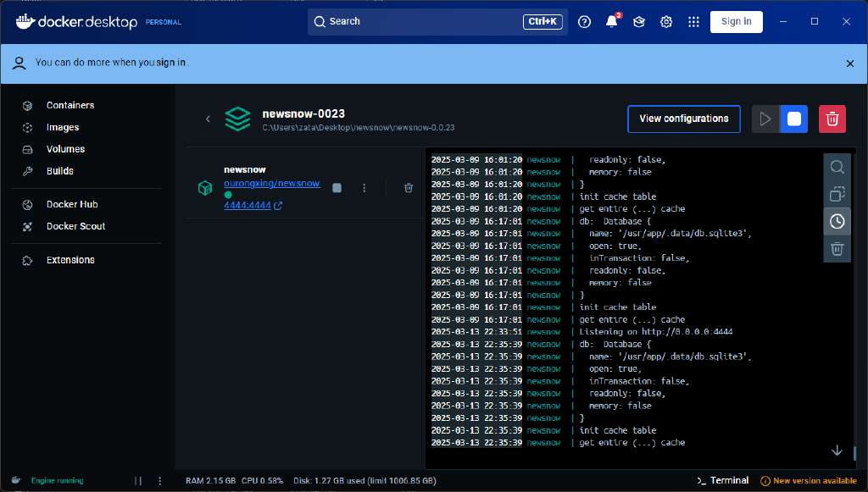This screenshot has height=492, width=868.
Task: Open Settings gear icon
Action: point(666,21)
